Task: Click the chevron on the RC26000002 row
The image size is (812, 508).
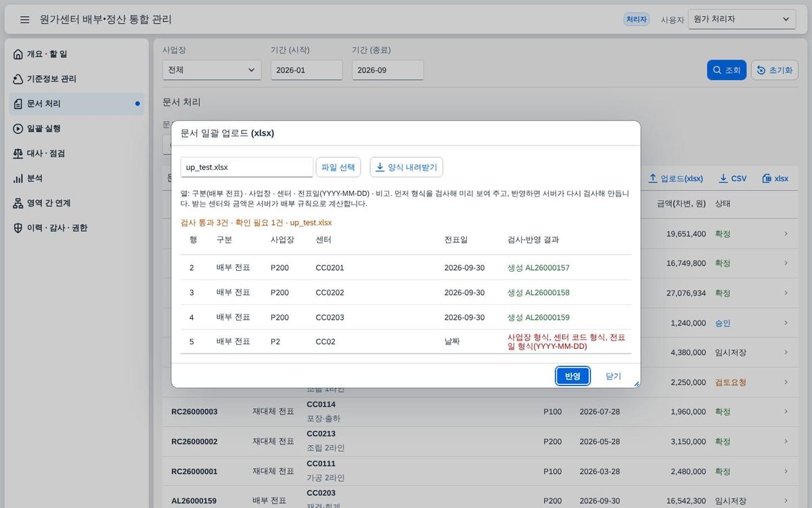Action: tap(786, 441)
